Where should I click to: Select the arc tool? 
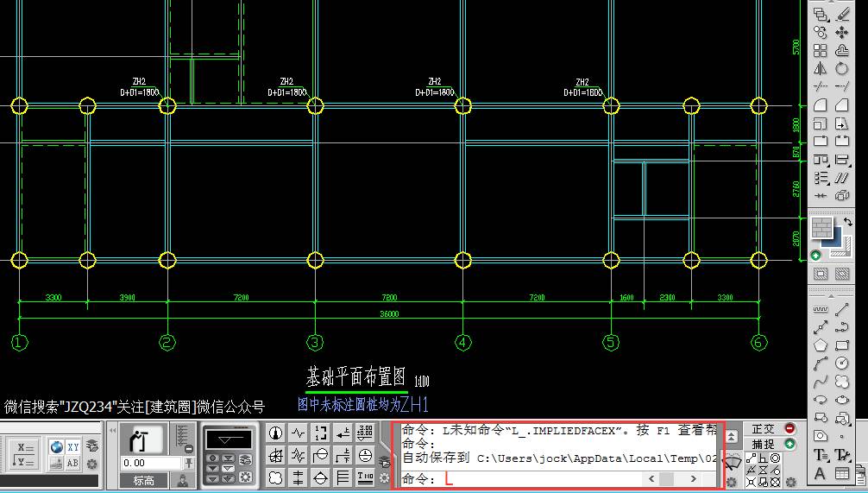coord(821,363)
